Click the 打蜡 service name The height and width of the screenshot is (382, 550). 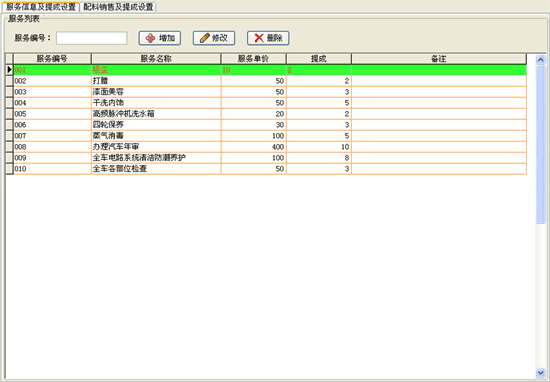100,81
